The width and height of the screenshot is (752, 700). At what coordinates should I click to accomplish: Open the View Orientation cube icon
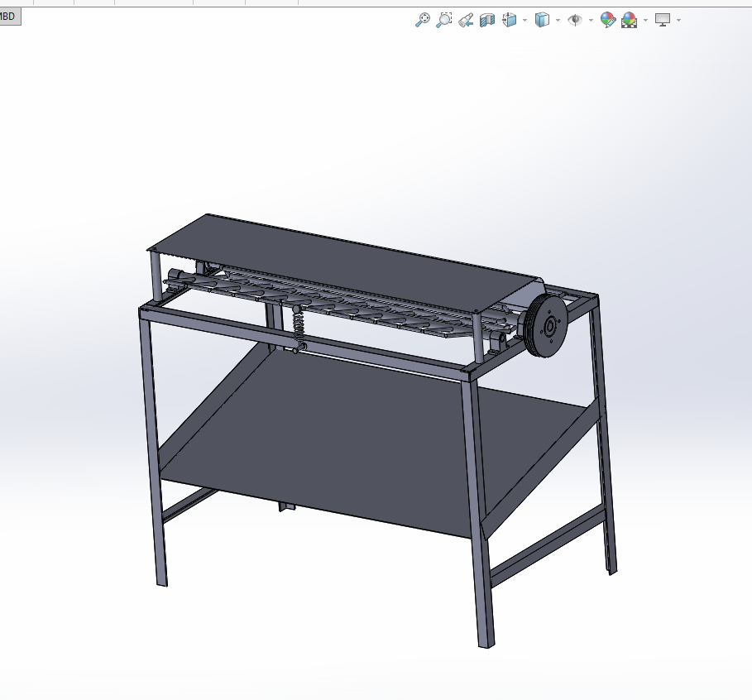510,20
